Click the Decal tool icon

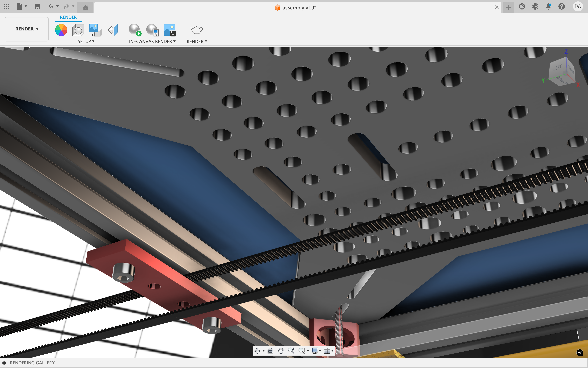(x=96, y=30)
